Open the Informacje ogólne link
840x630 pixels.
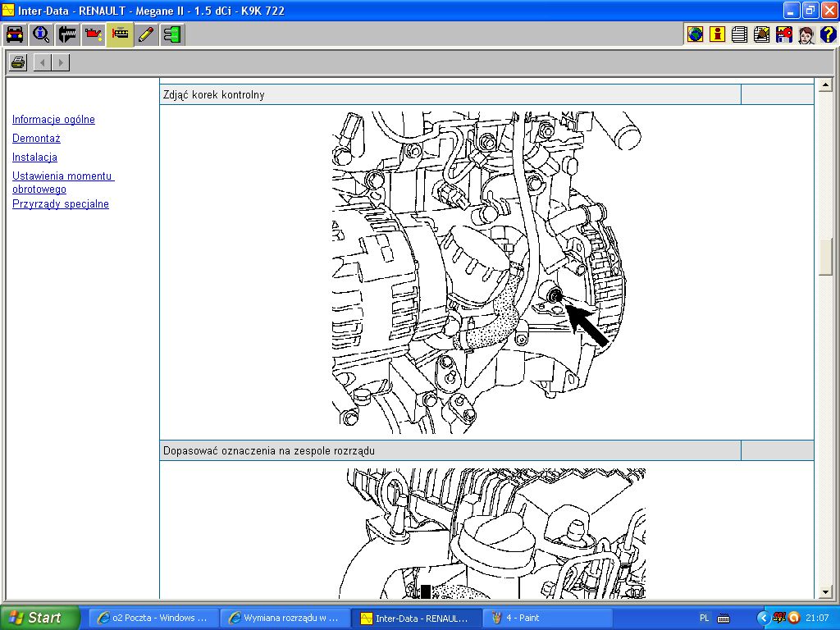tap(53, 120)
